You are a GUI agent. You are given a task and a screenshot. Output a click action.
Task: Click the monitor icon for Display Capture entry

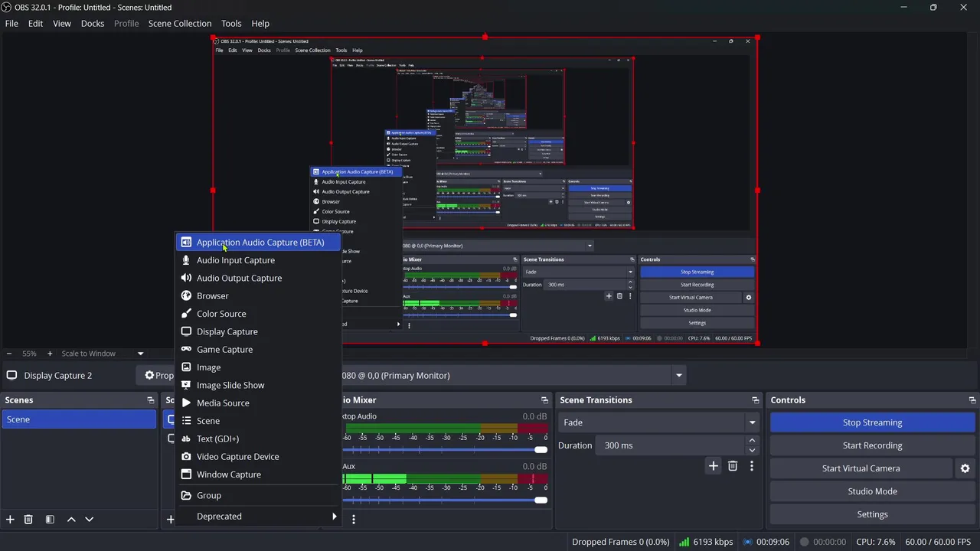click(186, 331)
